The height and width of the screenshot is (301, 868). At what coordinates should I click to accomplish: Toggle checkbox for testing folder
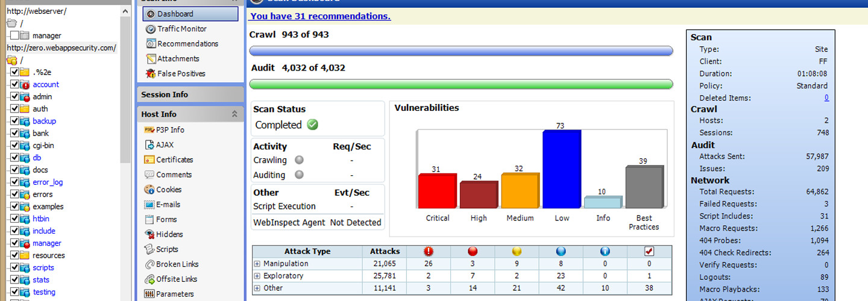click(15, 292)
